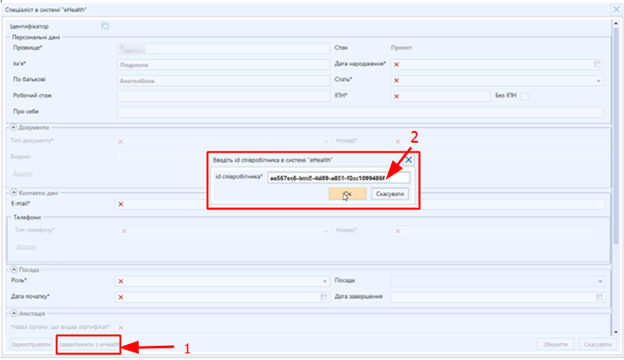Collapse the Атестація section
Image resolution: width=624 pixels, height=360 pixels.
[x=14, y=313]
